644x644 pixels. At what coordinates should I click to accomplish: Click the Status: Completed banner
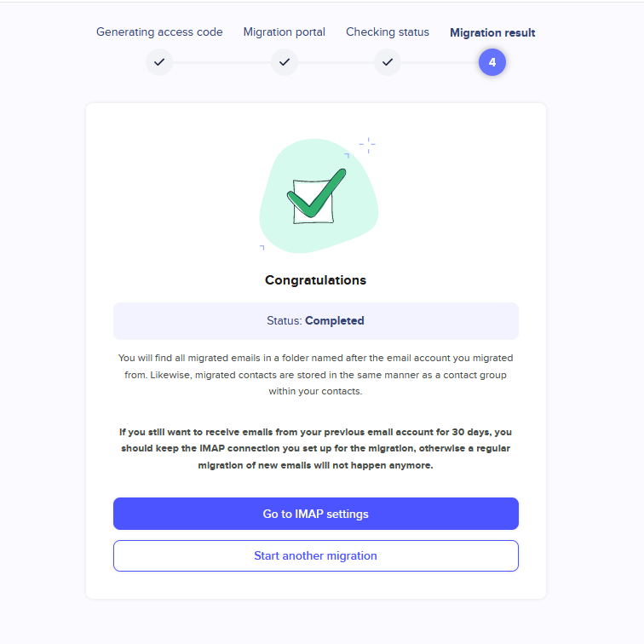tap(315, 321)
